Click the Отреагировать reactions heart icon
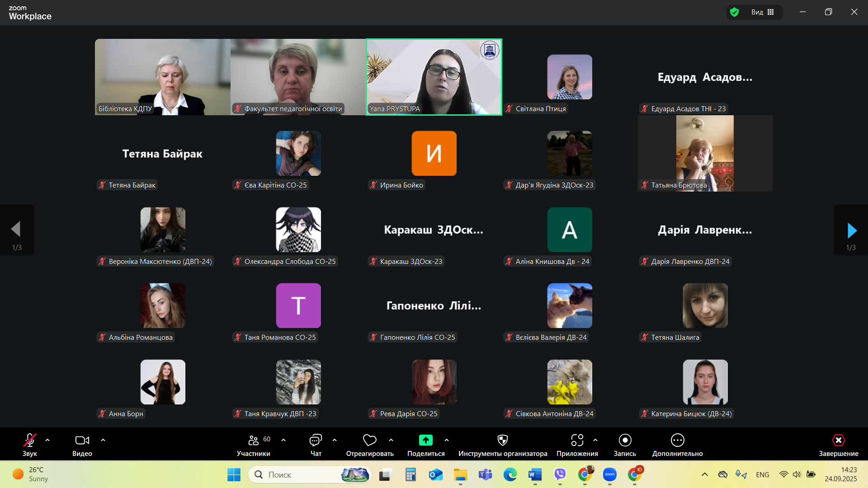Image resolution: width=868 pixels, height=488 pixels. coord(369,440)
